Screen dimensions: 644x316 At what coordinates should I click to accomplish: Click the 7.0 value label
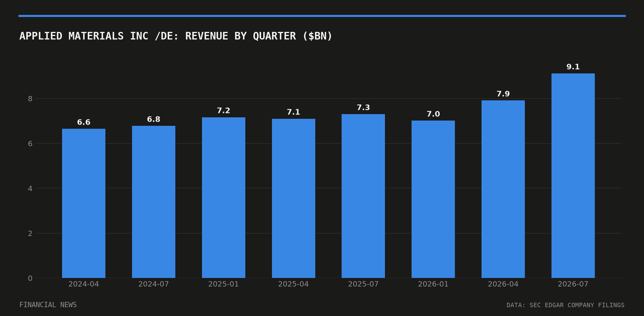(433, 114)
